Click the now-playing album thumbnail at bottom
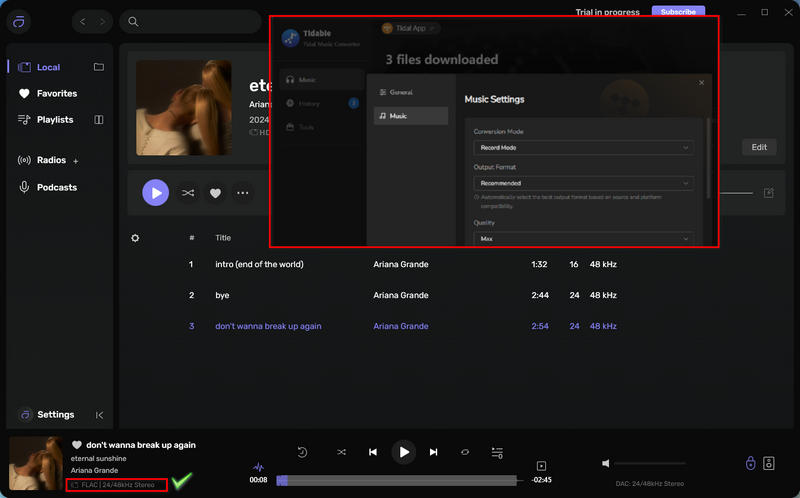The width and height of the screenshot is (800, 498). [36, 463]
